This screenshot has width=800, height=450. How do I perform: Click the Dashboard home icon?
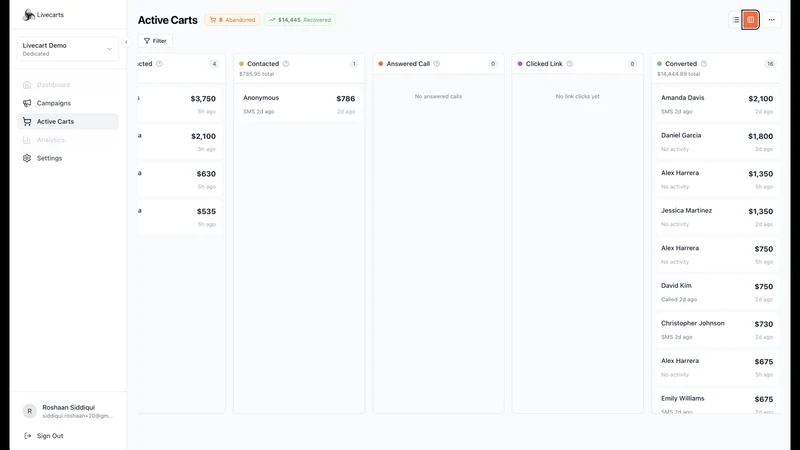27,85
